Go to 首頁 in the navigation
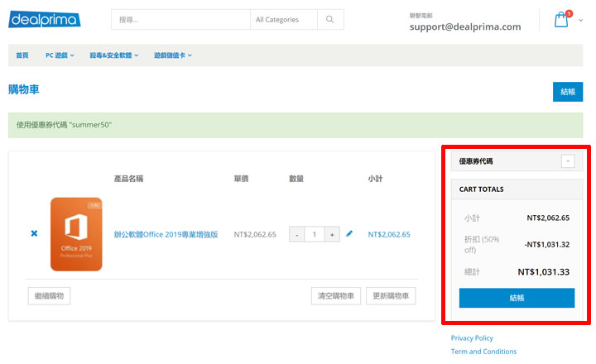 pos(22,55)
